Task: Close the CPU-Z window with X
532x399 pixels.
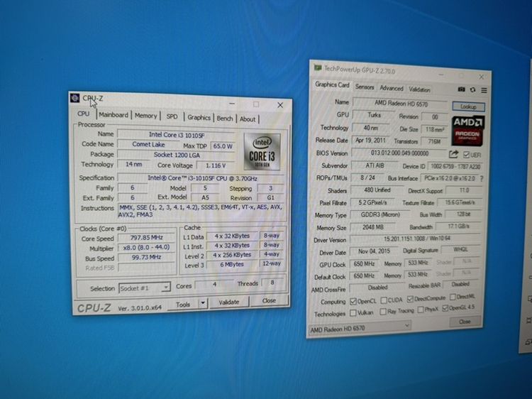Action: point(280,105)
